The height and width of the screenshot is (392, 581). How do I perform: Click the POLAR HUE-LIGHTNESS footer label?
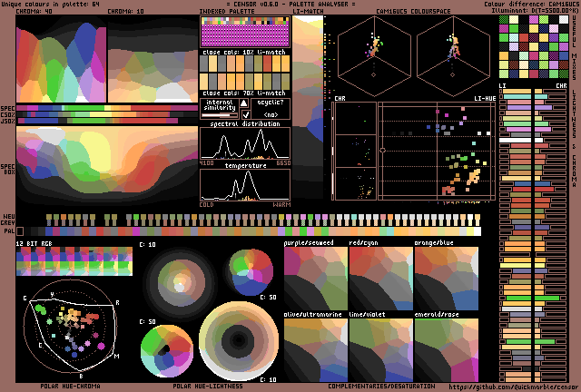[x=208, y=387]
